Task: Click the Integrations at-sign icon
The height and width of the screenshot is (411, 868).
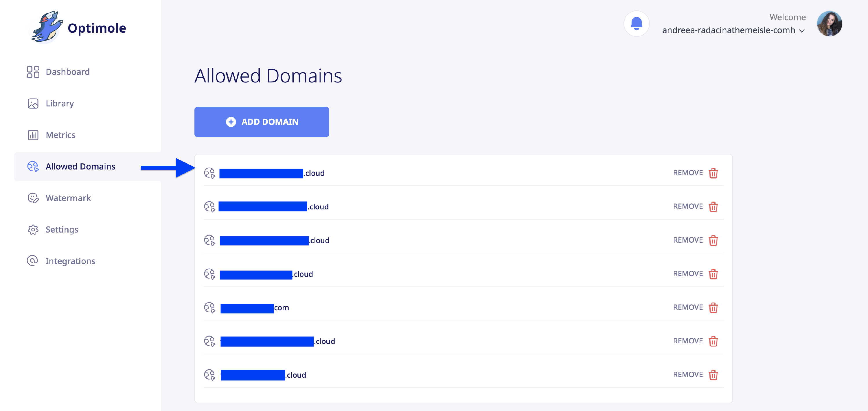Action: click(x=32, y=261)
